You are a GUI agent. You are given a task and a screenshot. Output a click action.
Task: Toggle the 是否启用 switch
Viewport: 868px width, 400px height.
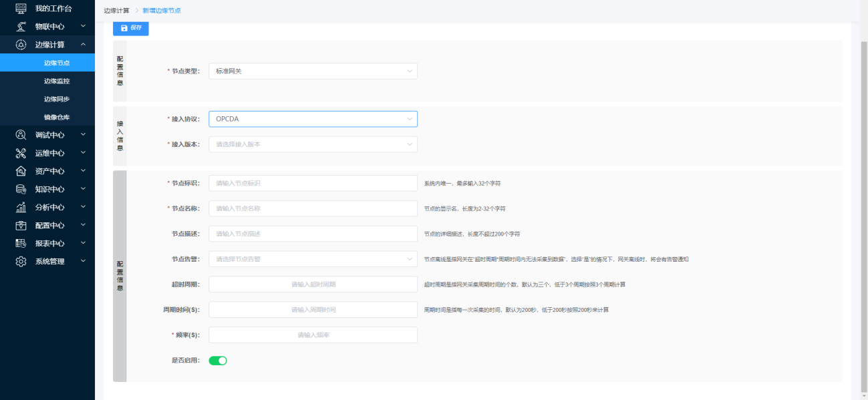[x=218, y=361]
